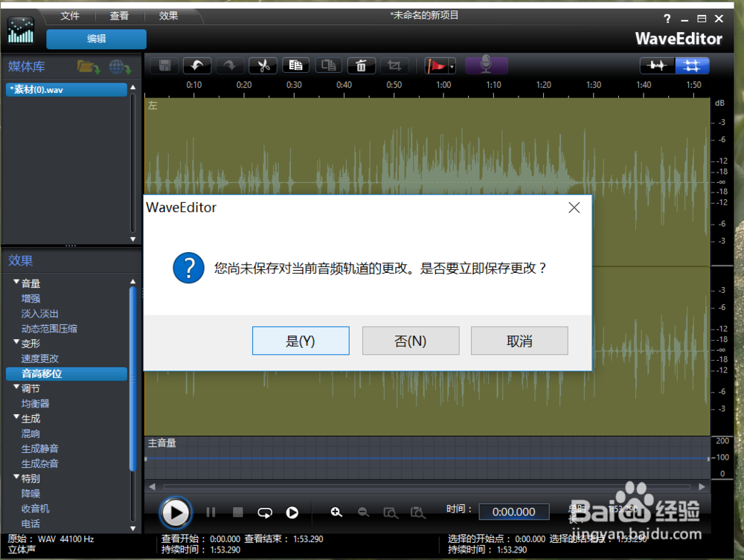Viewport: 744px width, 560px height.
Task: Choose the 降噪 effect
Action: point(31,494)
